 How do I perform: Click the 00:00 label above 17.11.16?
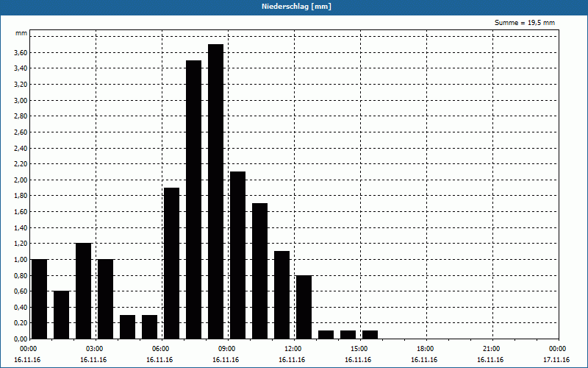click(x=559, y=349)
